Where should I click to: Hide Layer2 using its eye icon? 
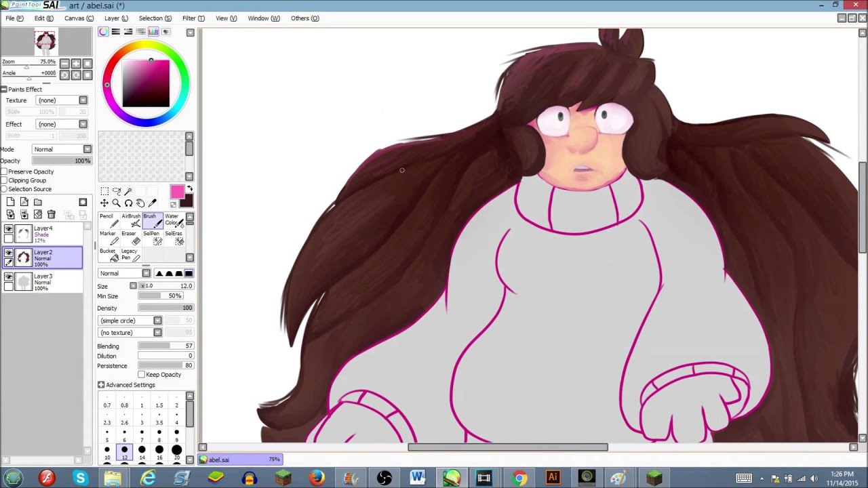click(x=8, y=253)
